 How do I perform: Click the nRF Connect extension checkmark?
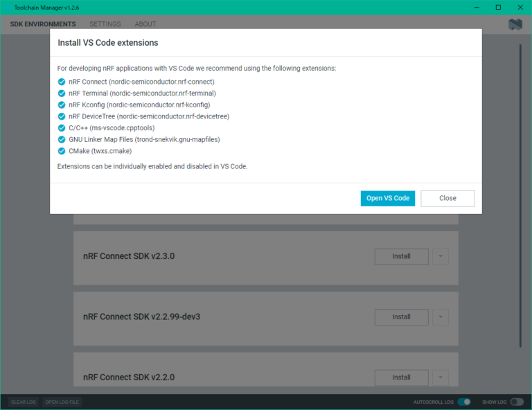tap(62, 82)
